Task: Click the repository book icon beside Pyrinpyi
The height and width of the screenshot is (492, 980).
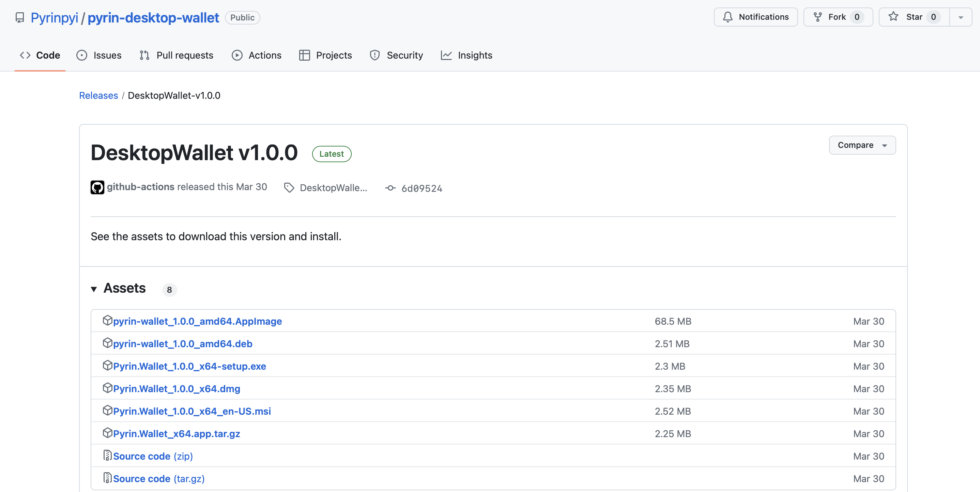Action: (20, 17)
